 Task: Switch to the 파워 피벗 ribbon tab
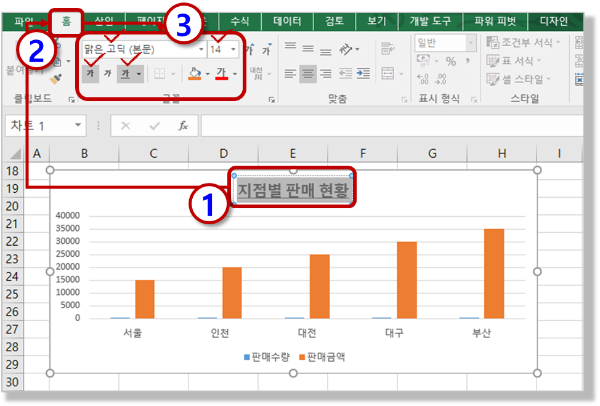pyautogui.click(x=495, y=21)
